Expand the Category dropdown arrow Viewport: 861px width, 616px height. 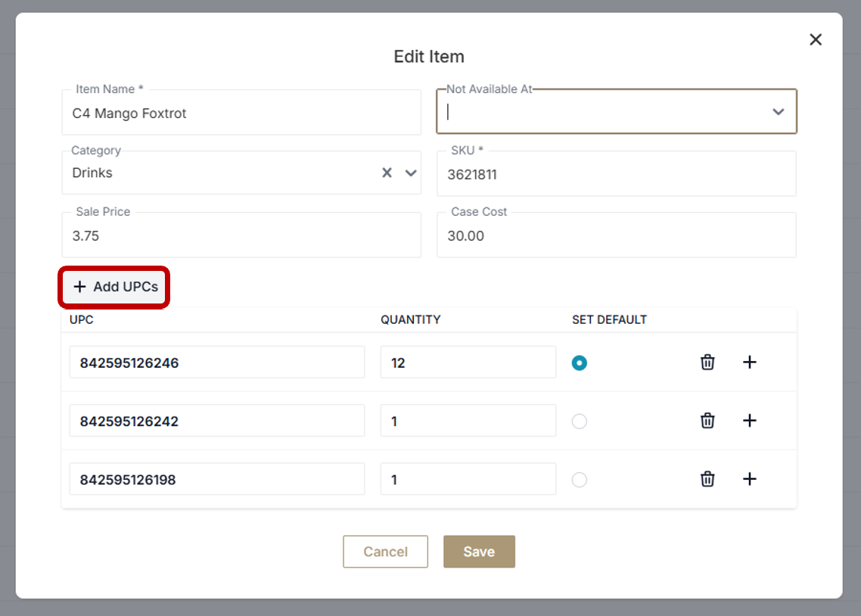tap(411, 173)
